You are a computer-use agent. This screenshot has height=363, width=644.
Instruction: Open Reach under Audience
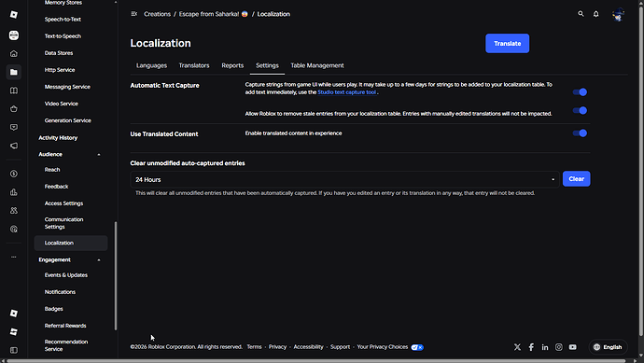pos(52,170)
